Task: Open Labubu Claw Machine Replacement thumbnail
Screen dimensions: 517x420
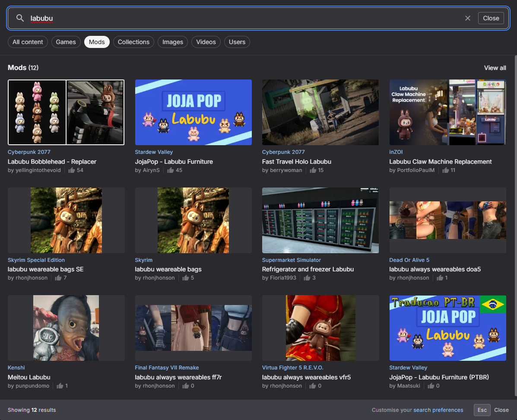Action: point(448,112)
